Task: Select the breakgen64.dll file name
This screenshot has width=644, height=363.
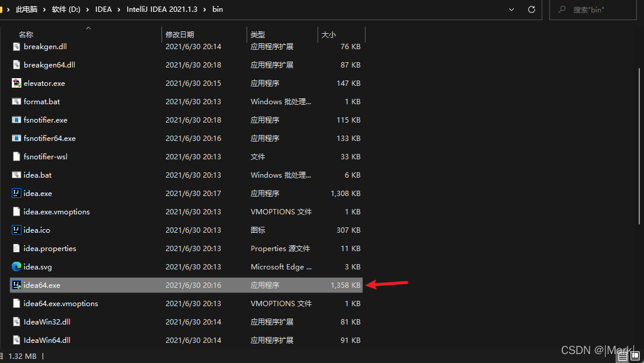Action: [49, 65]
